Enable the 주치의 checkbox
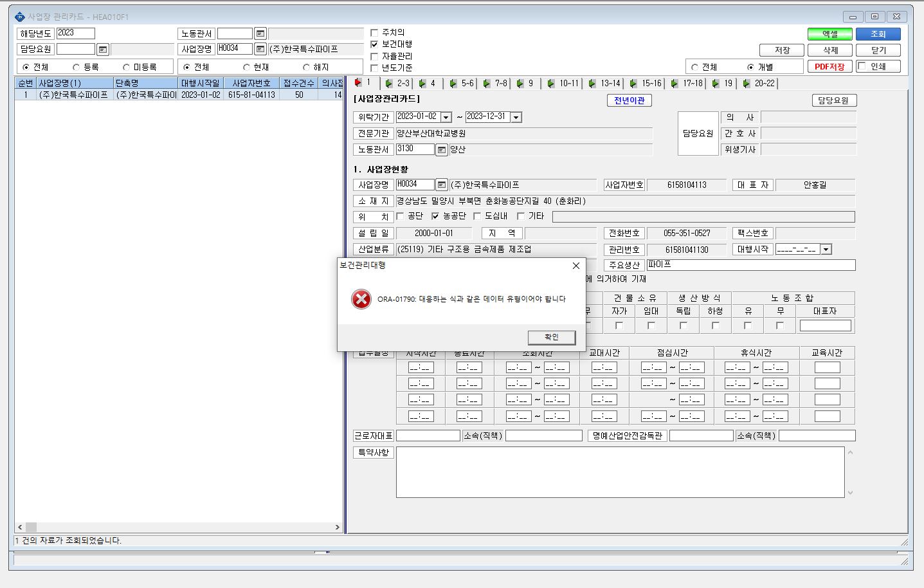924x588 pixels. (374, 32)
